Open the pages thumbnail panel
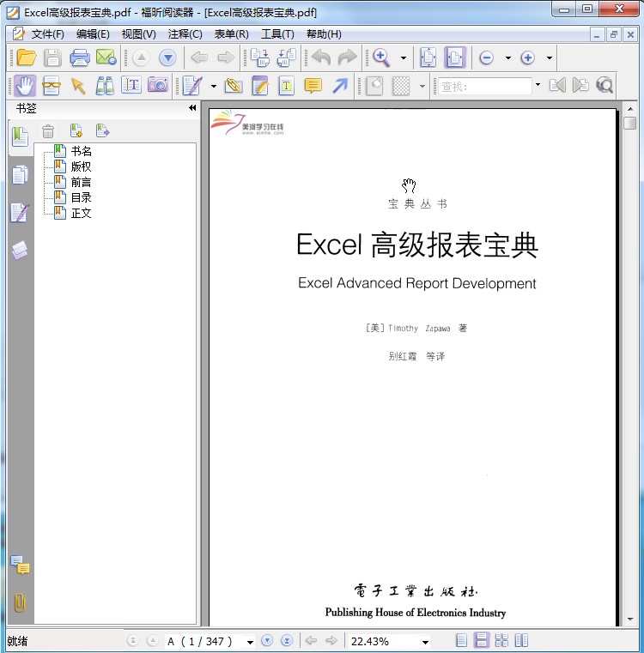The width and height of the screenshot is (644, 653). (x=20, y=175)
